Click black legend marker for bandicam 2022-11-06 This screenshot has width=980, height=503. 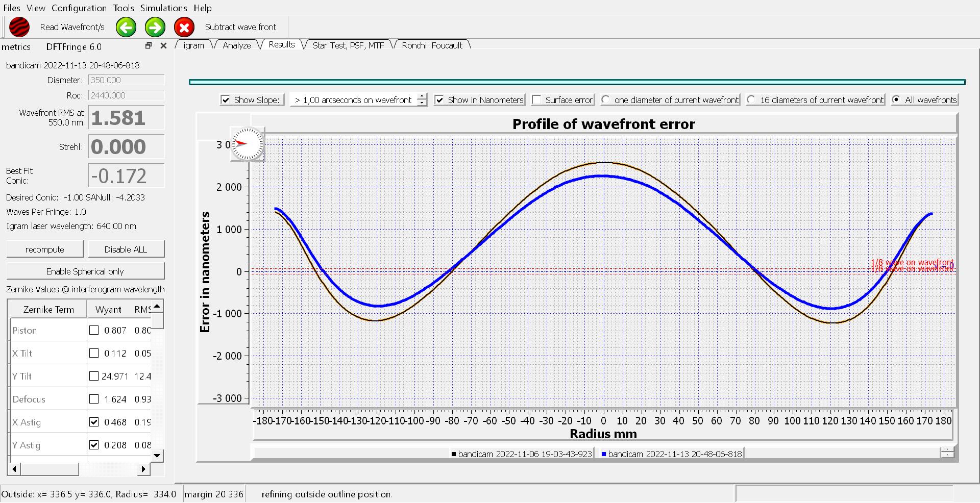point(454,454)
